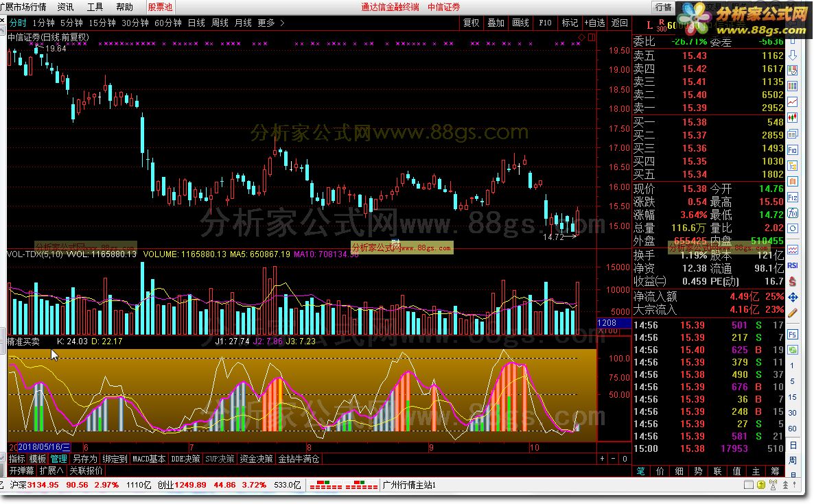Add stock via +自选
814x504 pixels.
[x=594, y=23]
